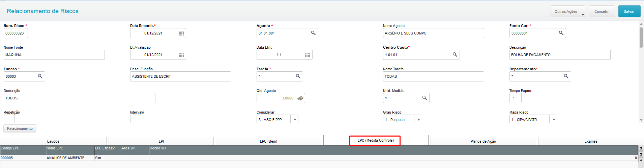Switch to the Planos de Ação tab
This screenshot has height=168, width=644.
tap(483, 141)
